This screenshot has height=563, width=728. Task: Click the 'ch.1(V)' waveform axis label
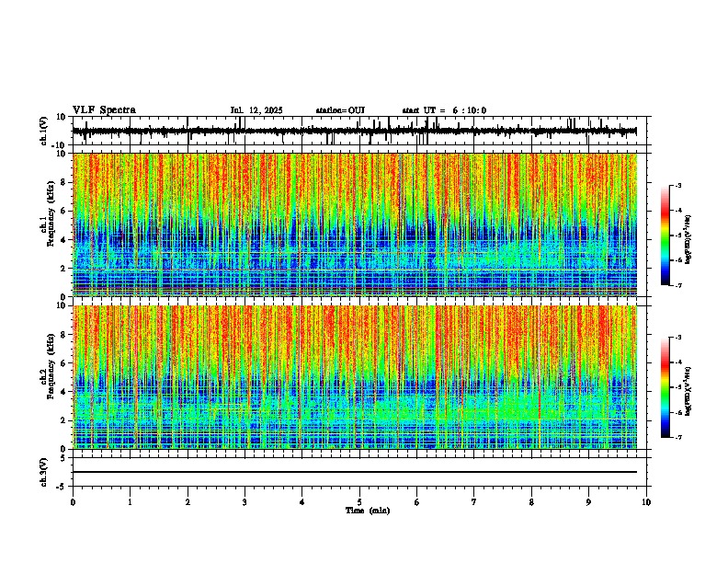click(x=43, y=131)
